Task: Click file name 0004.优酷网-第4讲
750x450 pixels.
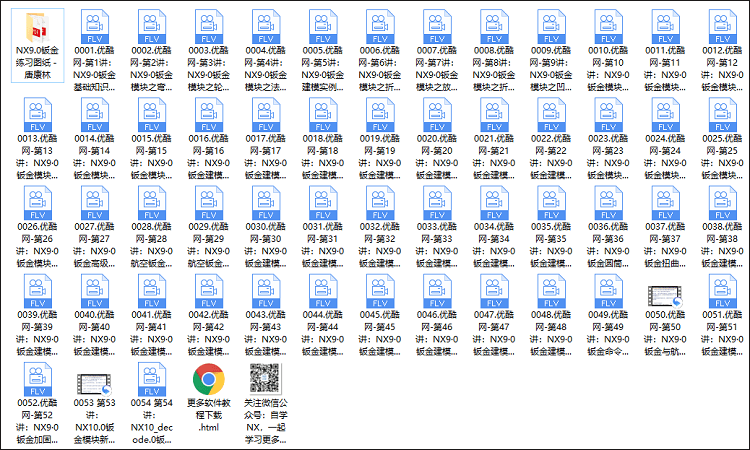Action: coord(265,68)
